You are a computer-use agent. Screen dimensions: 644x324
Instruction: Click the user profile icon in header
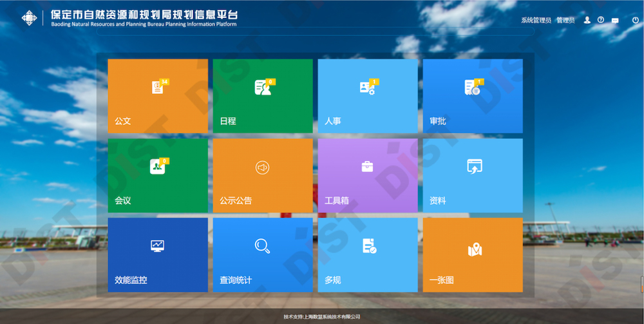tap(587, 20)
